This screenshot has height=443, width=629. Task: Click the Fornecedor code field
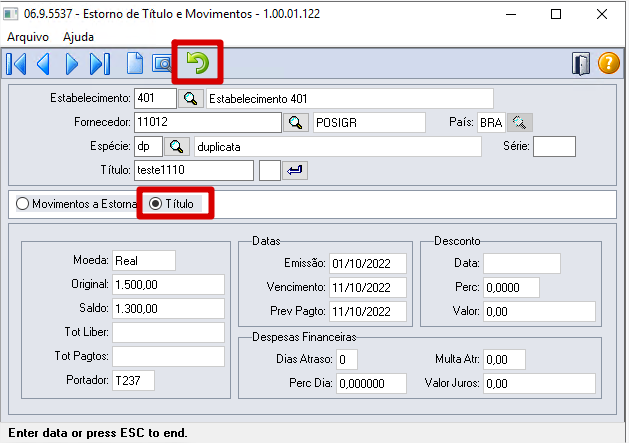(208, 122)
